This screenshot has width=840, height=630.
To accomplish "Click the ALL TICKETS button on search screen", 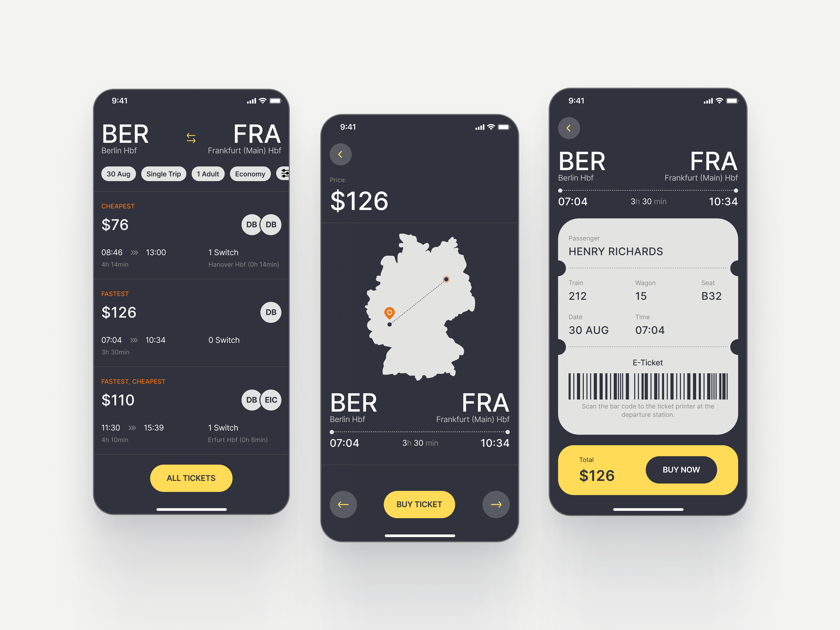I will coord(192,477).
